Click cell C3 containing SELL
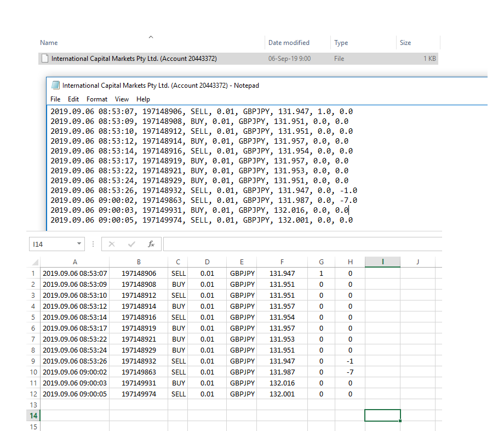This screenshot has height=431, width=504. [177, 295]
